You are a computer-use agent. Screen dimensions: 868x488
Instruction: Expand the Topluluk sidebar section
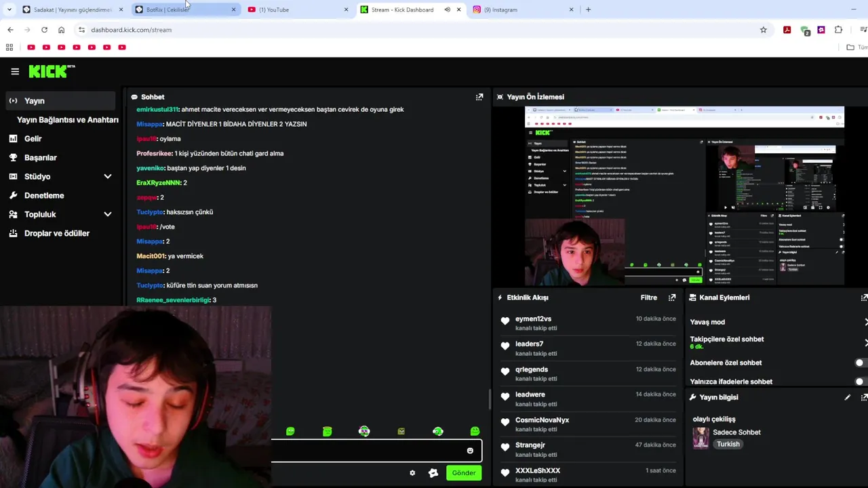pyautogui.click(x=107, y=214)
